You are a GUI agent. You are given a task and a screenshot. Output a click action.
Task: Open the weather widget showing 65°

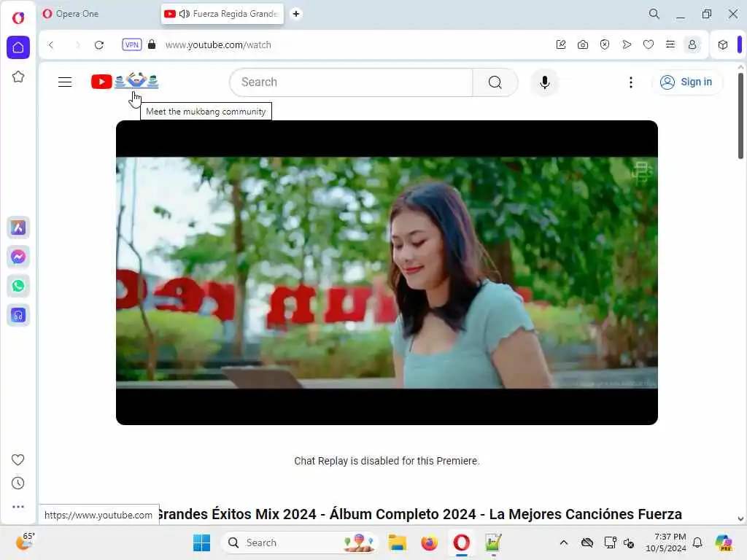point(25,542)
